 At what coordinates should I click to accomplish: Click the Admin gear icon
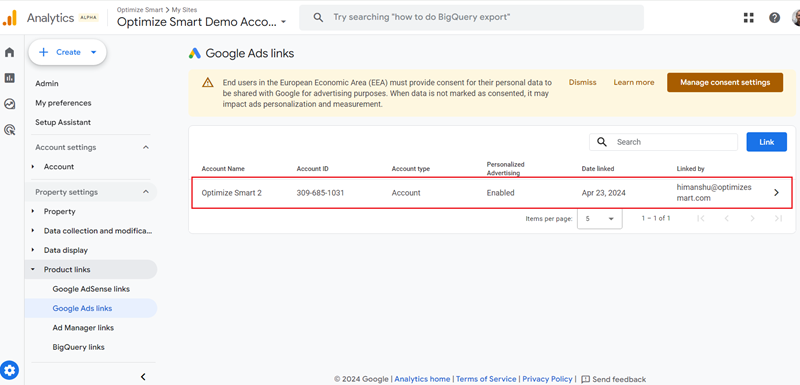point(10,370)
